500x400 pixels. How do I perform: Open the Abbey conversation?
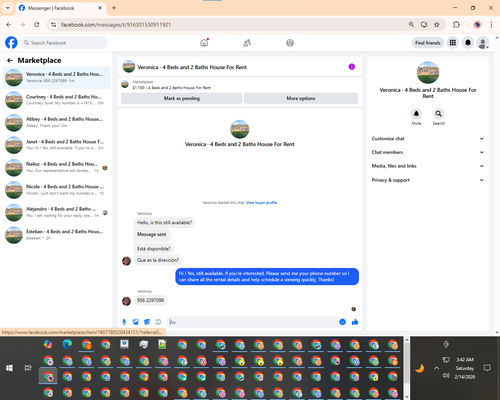coord(56,122)
